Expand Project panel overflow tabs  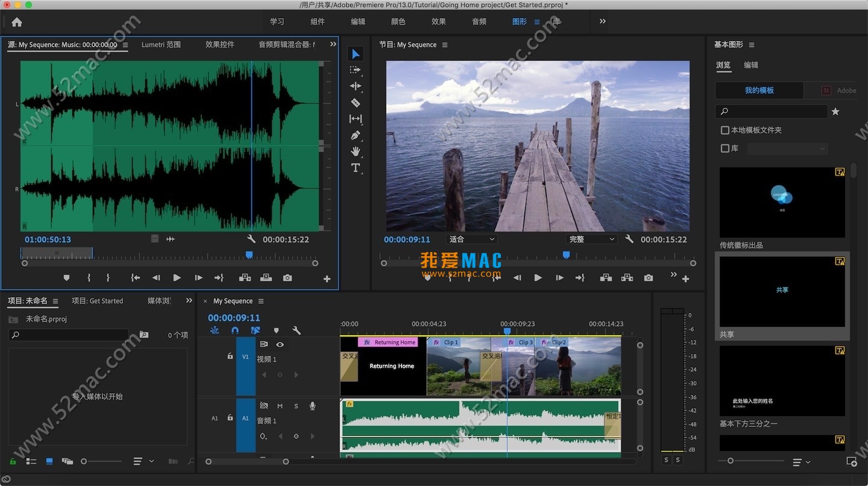[x=189, y=300]
